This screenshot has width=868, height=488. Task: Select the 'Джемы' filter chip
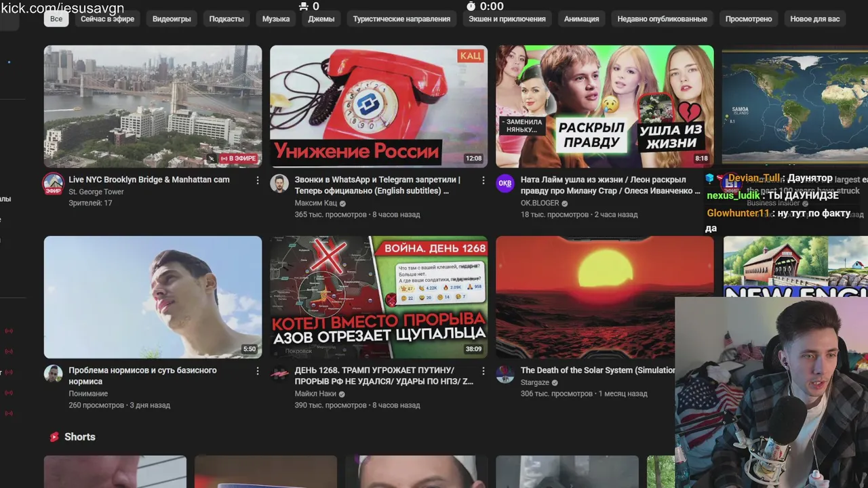click(x=321, y=19)
